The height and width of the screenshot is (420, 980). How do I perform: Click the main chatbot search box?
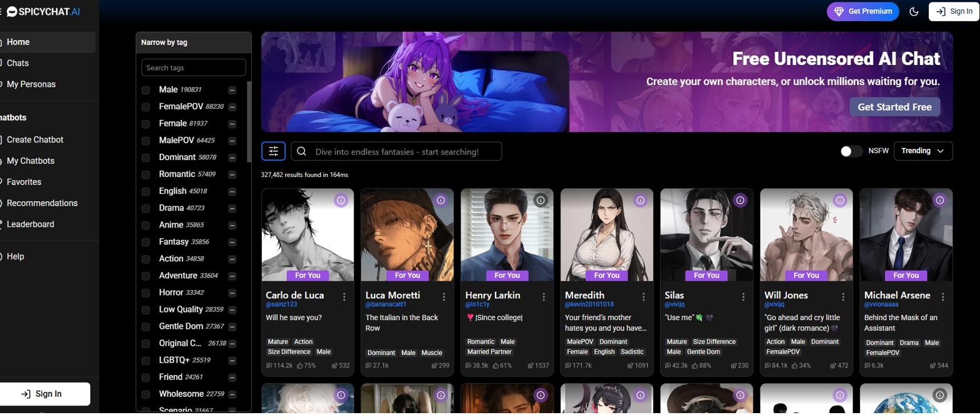(x=396, y=151)
